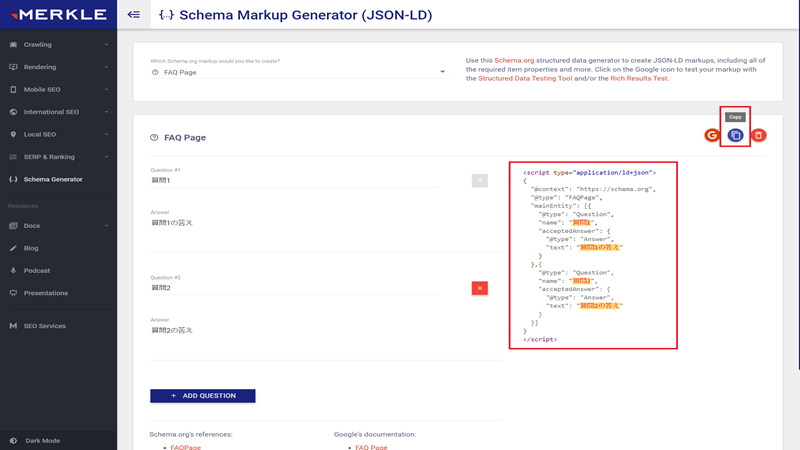Open the Structured Data Testing Tool link
This screenshot has height=450, width=800.
coord(525,79)
